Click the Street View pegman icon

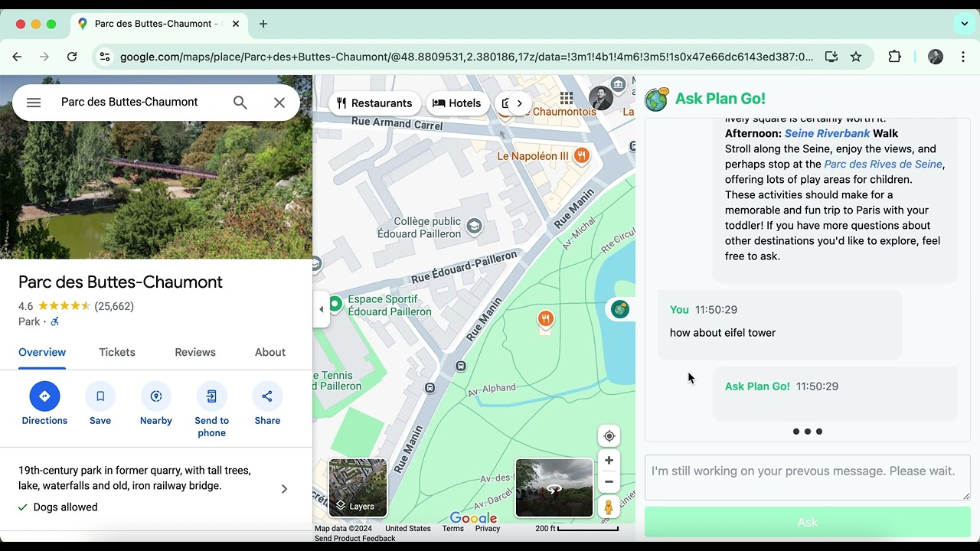(609, 507)
